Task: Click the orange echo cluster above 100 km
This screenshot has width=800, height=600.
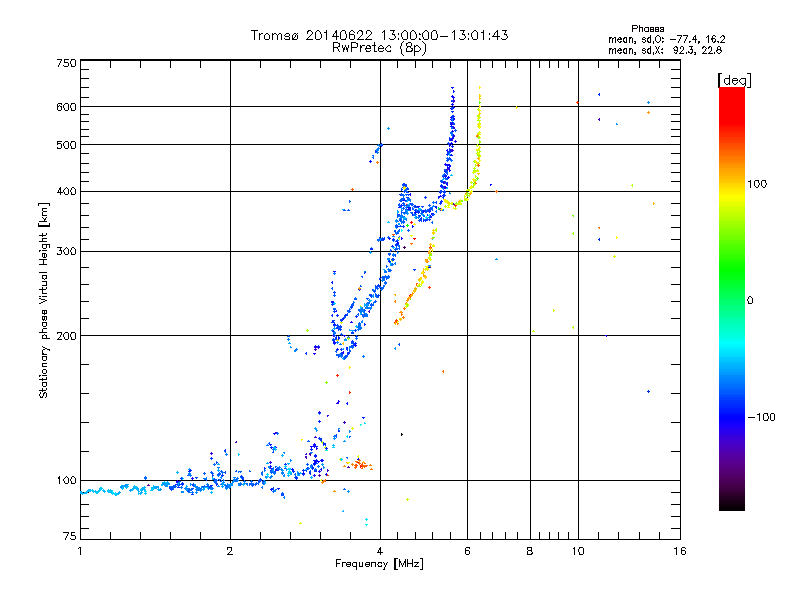Action: point(359,464)
